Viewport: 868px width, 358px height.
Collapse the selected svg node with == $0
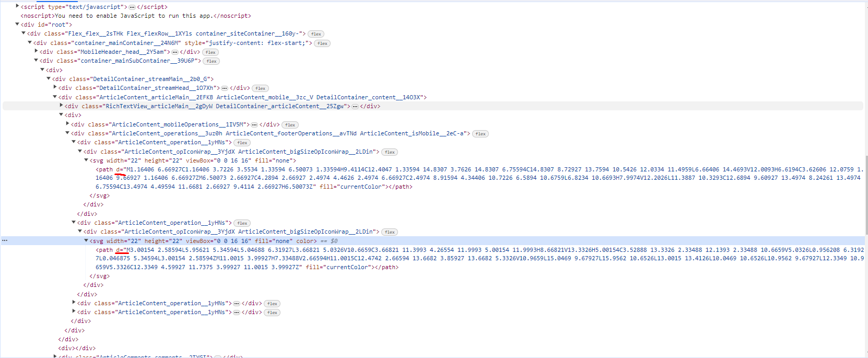86,240
